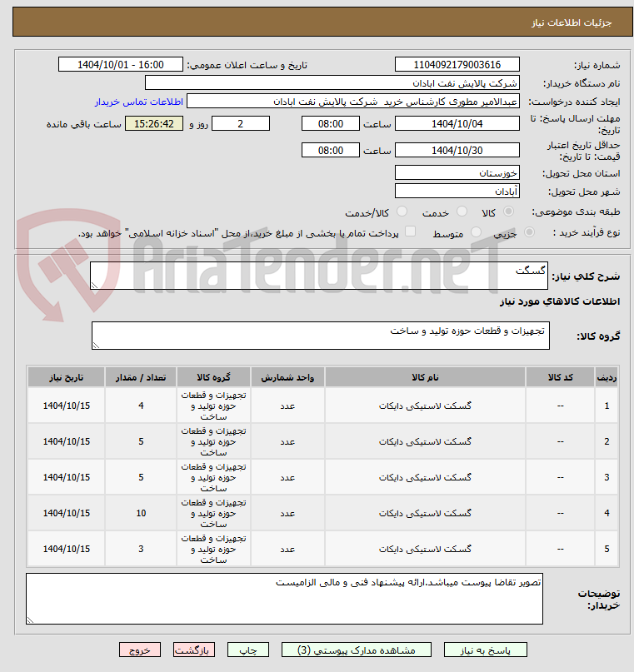Click need date in row 2

pyautogui.click(x=67, y=441)
